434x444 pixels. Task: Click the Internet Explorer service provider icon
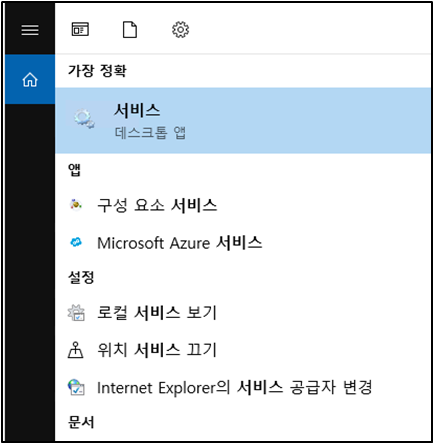click(76, 387)
